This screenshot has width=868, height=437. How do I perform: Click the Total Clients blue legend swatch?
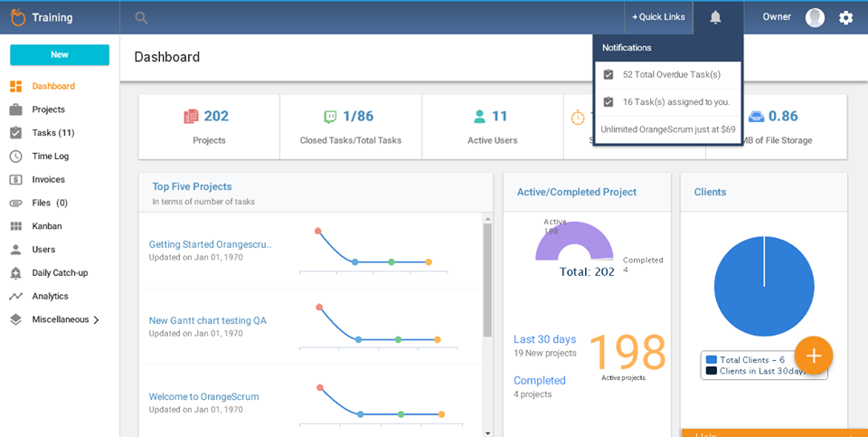click(711, 360)
